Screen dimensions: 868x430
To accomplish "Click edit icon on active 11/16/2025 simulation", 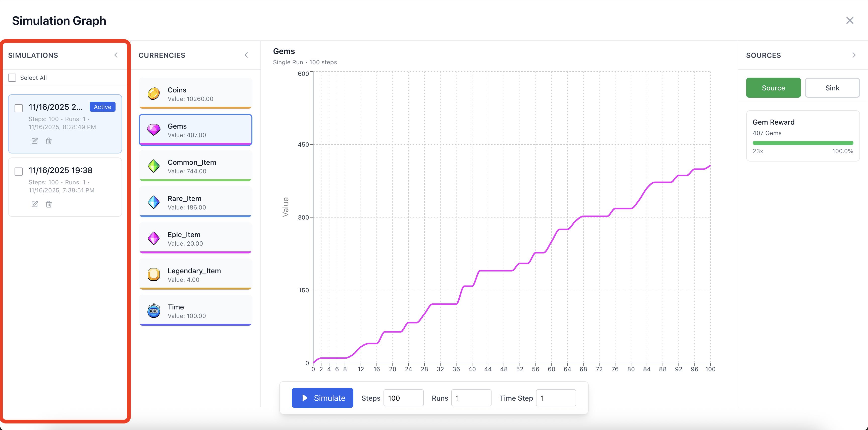I will tap(35, 141).
